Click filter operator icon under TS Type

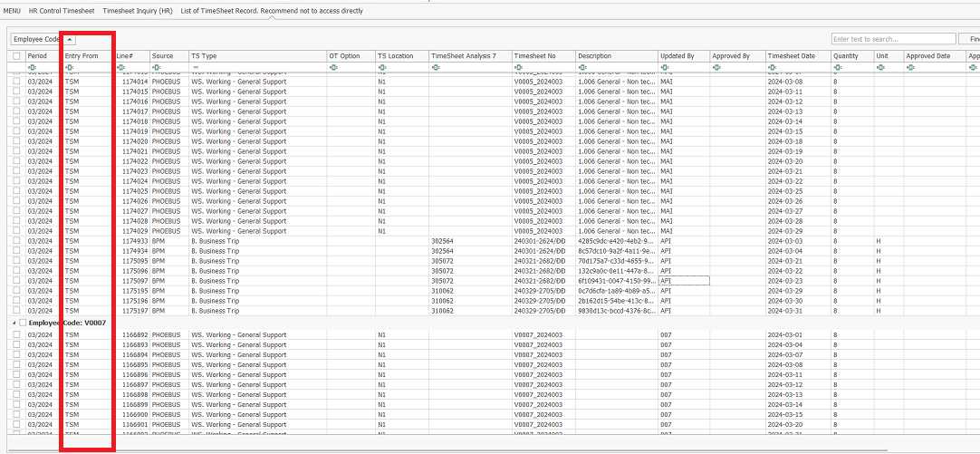point(195,67)
